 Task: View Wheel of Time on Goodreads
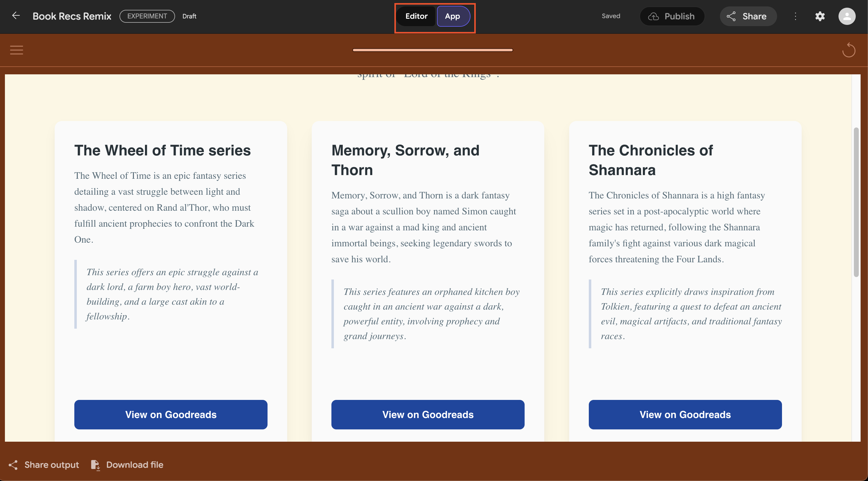click(x=171, y=414)
